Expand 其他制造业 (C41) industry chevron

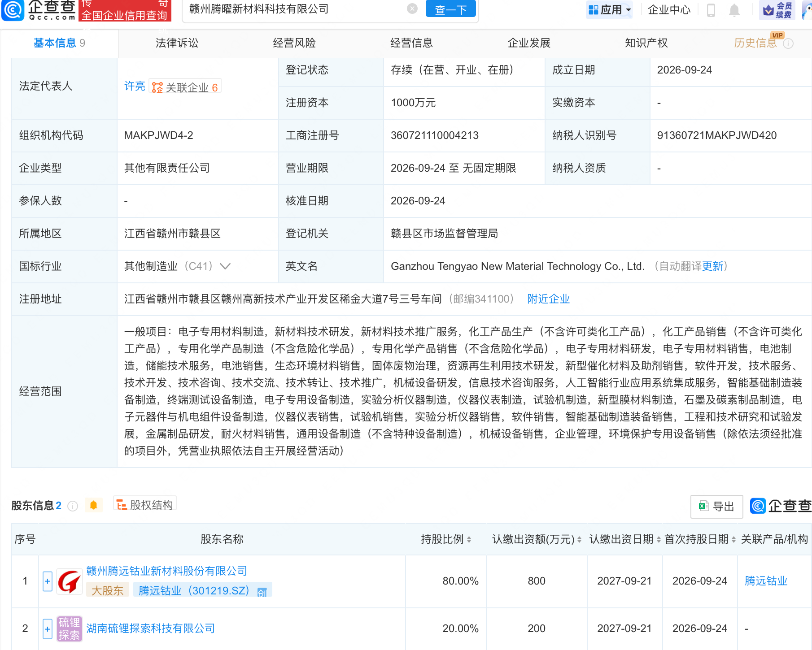(x=225, y=266)
